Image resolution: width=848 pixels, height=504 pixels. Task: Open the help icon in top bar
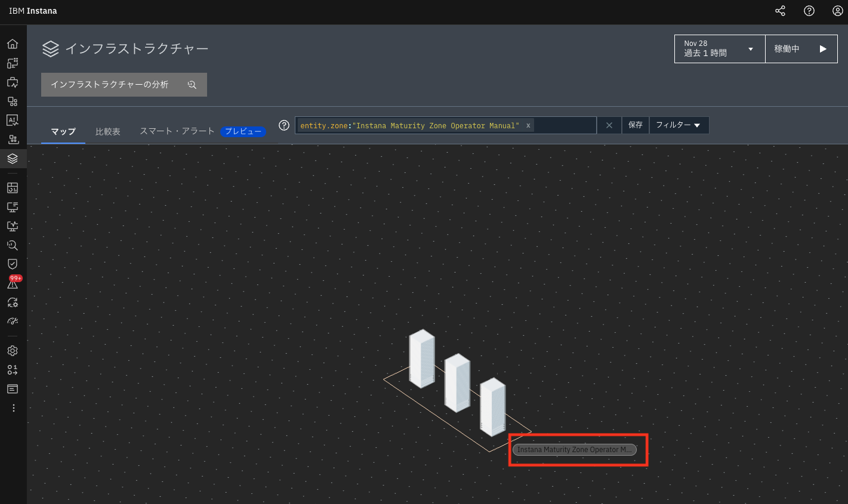809,11
